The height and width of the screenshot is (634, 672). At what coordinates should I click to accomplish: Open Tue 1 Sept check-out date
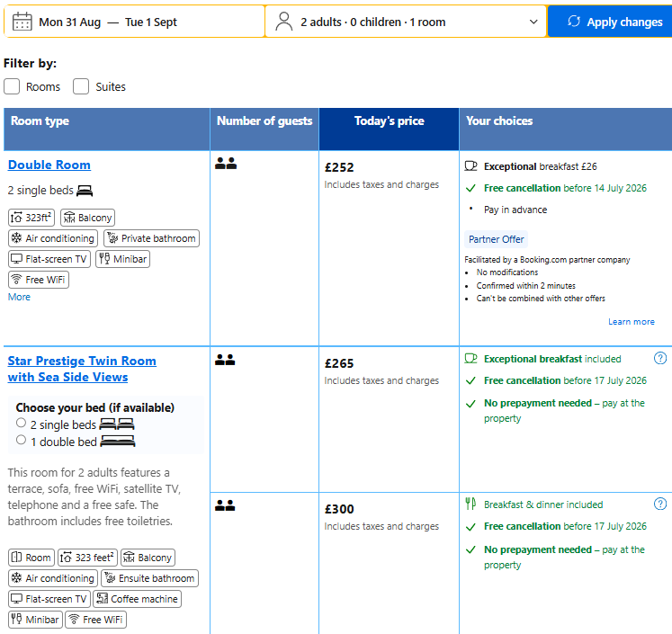[151, 22]
